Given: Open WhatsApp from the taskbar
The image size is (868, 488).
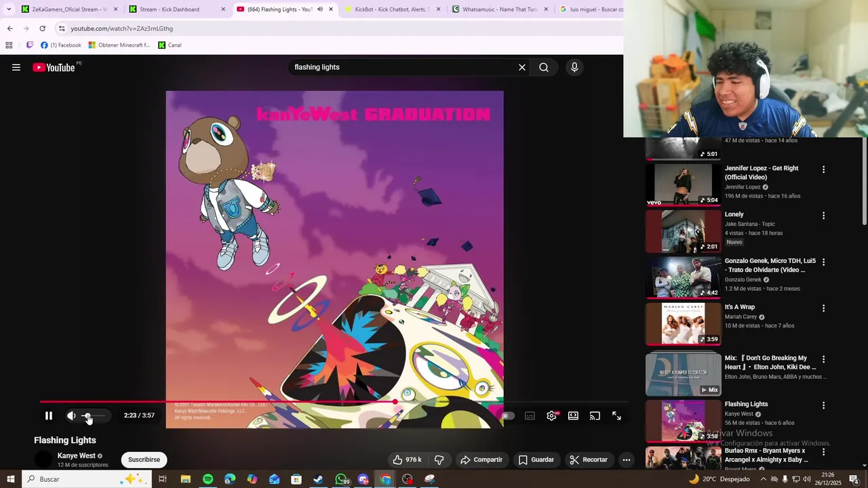Looking at the screenshot, I should click(x=341, y=479).
